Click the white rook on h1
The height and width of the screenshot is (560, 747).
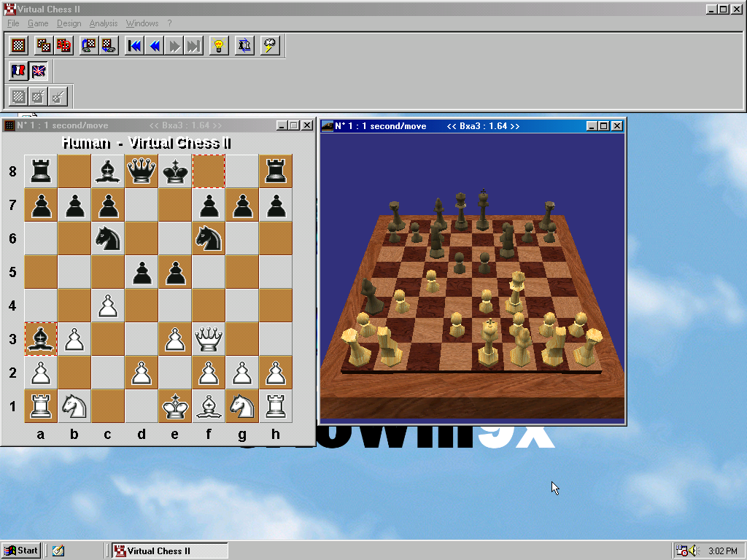pos(276,405)
